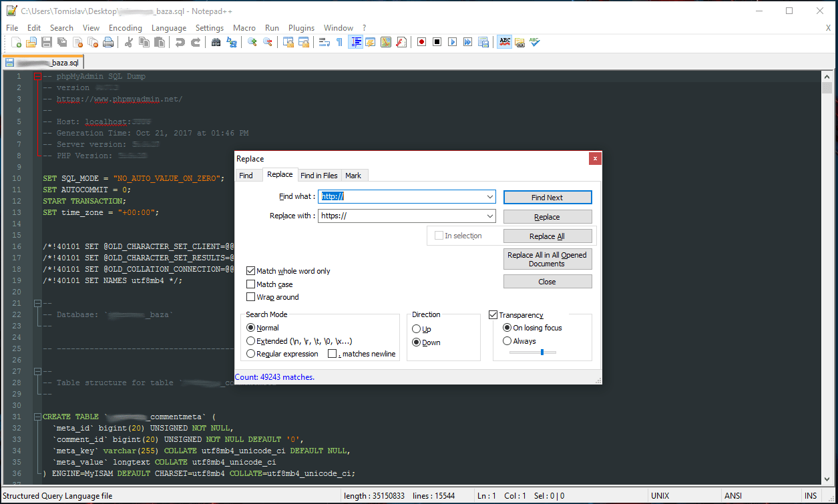Click inside the Replace with text field
838x504 pixels.
pyautogui.click(x=401, y=216)
